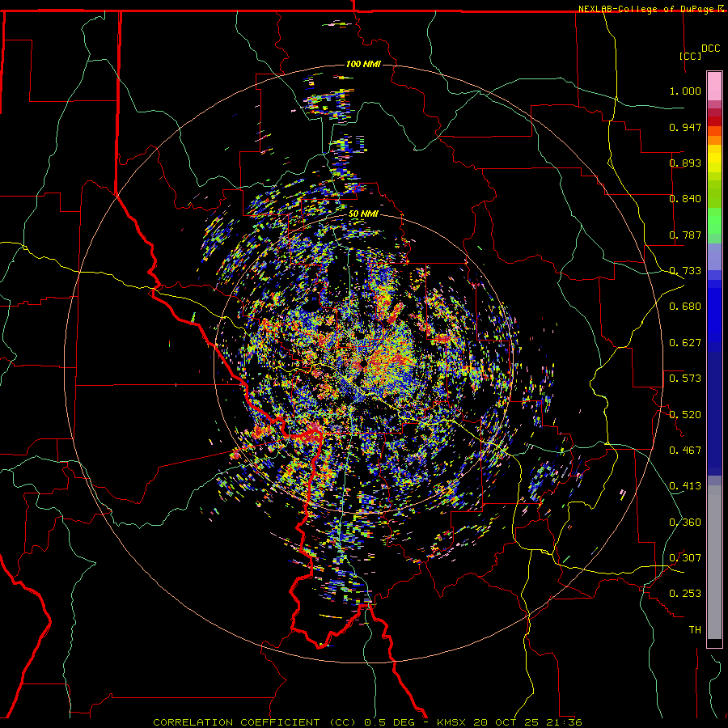The width and height of the screenshot is (728, 728).
Task: Click the NEXLAB-College of DuPage label
Action: click(x=650, y=9)
